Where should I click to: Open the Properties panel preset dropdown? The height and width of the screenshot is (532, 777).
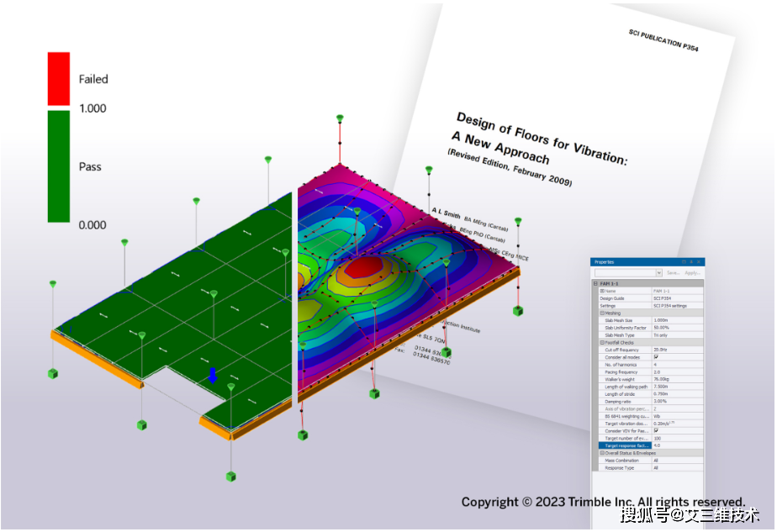coord(659,273)
